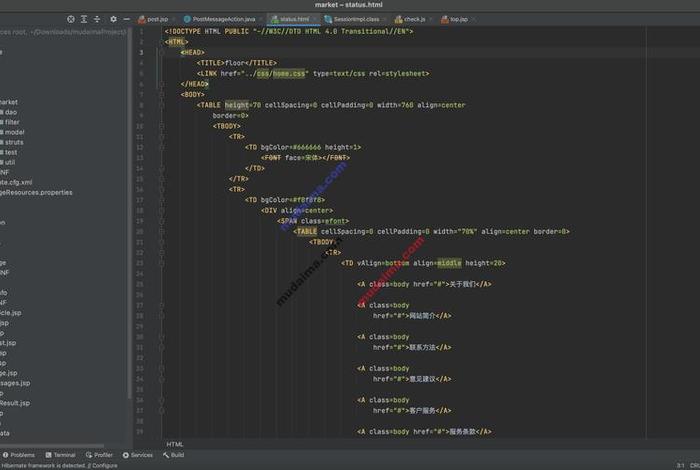Open the Build tool window

174,455
